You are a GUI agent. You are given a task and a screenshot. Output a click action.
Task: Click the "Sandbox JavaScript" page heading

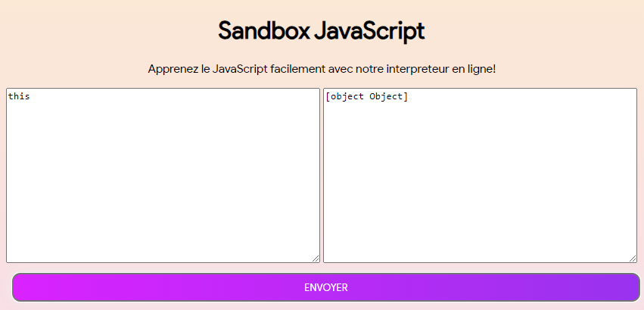click(322, 31)
